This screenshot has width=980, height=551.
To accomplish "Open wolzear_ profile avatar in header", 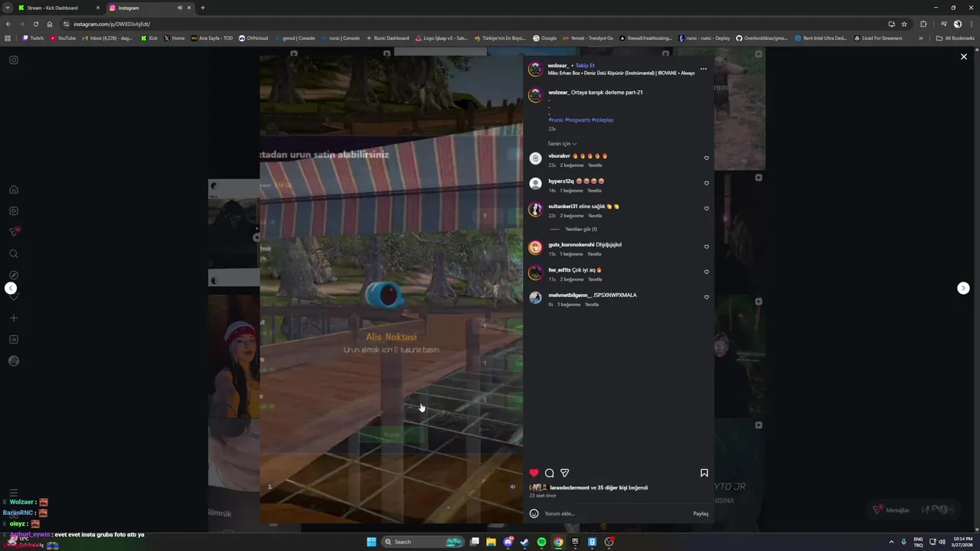I will pos(536,70).
